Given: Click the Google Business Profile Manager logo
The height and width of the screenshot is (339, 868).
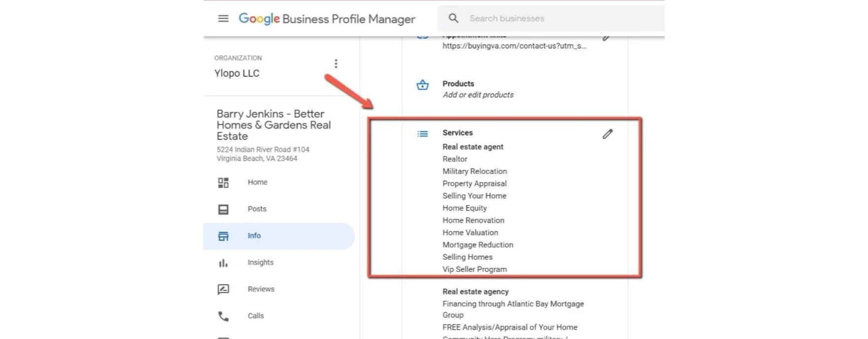Looking at the screenshot, I should click(x=327, y=19).
